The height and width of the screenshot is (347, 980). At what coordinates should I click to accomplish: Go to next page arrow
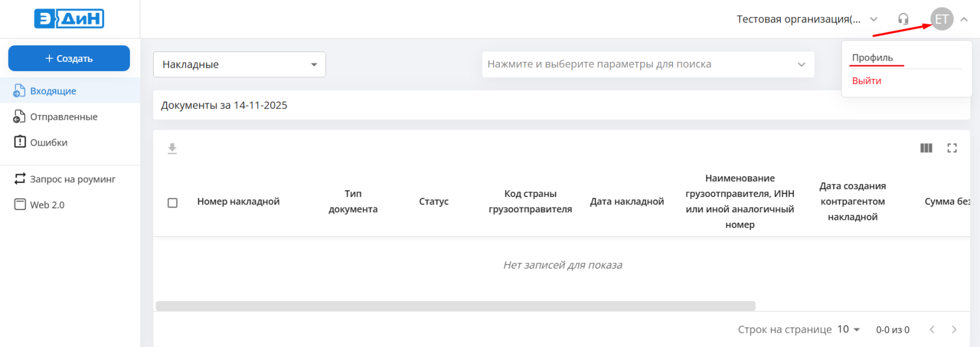point(954,329)
